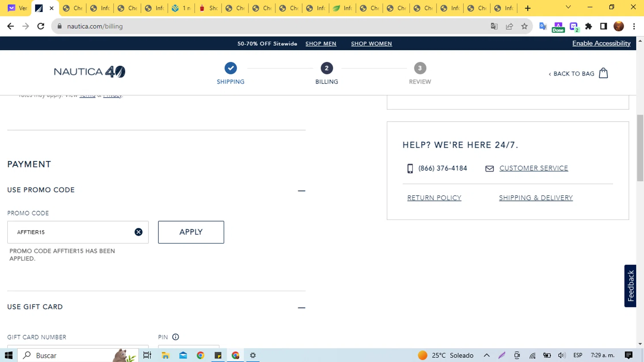Bookmark this page with the star icon
644x362 pixels.
point(524,26)
